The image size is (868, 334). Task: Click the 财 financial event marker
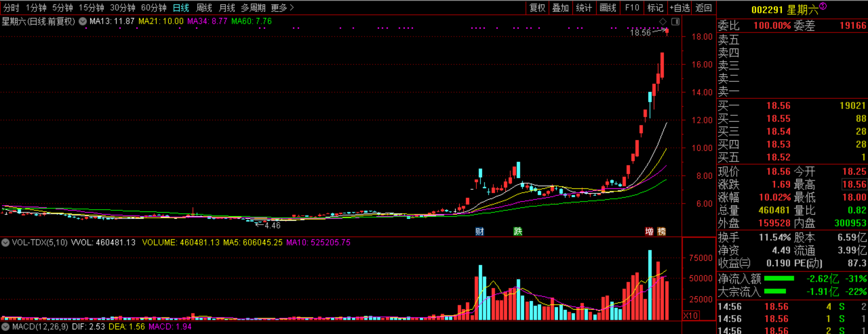(480, 231)
